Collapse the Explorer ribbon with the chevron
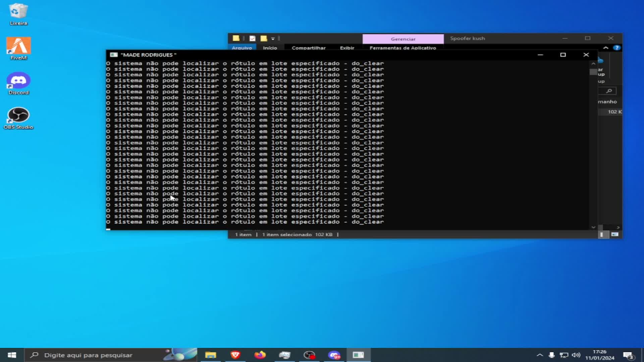Viewport: 644px width, 362px height. pyautogui.click(x=606, y=48)
